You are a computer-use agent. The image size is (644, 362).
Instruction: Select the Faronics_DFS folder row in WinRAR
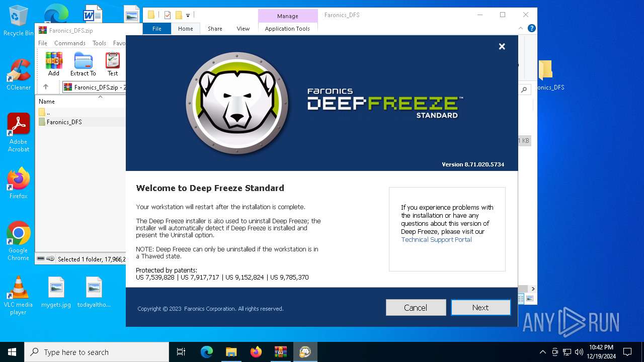[x=80, y=122]
